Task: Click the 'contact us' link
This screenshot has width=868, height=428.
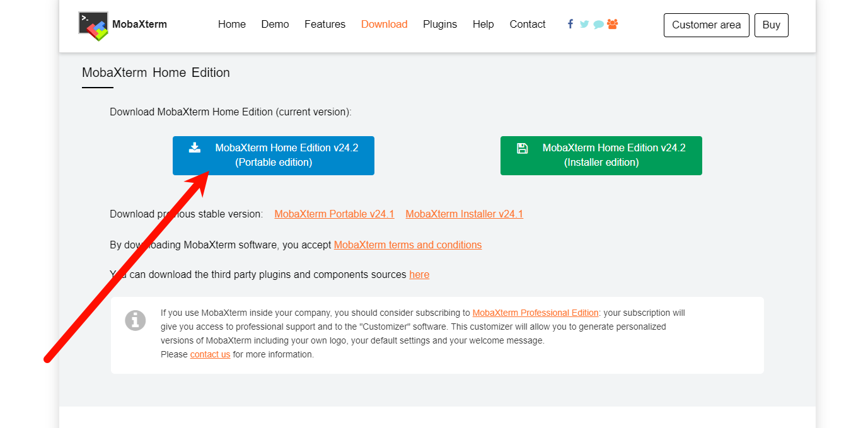Action: (x=211, y=354)
